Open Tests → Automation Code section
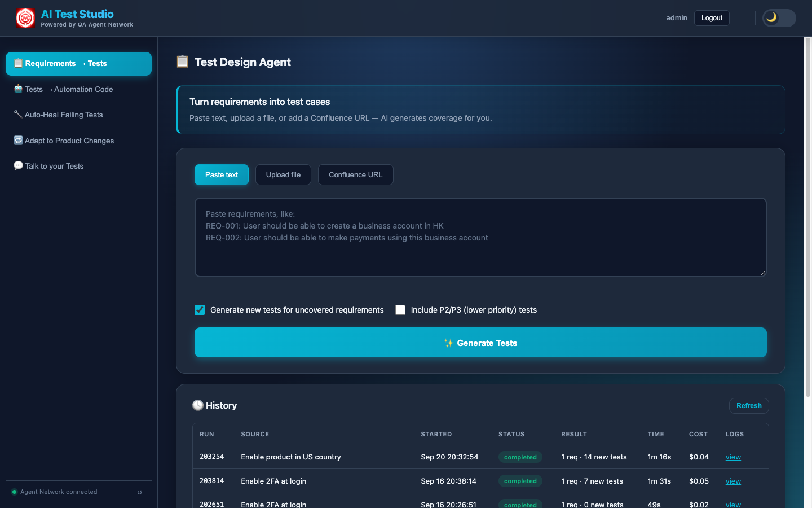The height and width of the screenshot is (508, 812). tap(78, 89)
